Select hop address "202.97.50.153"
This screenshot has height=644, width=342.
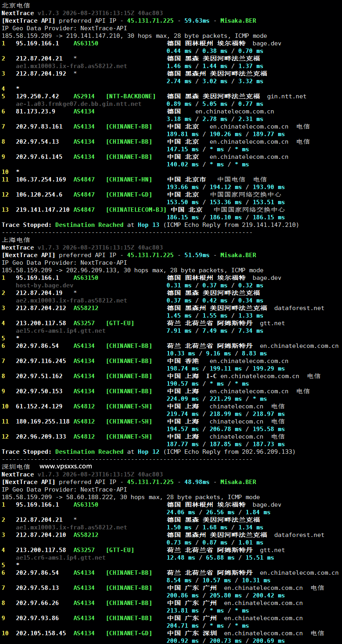pyautogui.click(x=39, y=391)
